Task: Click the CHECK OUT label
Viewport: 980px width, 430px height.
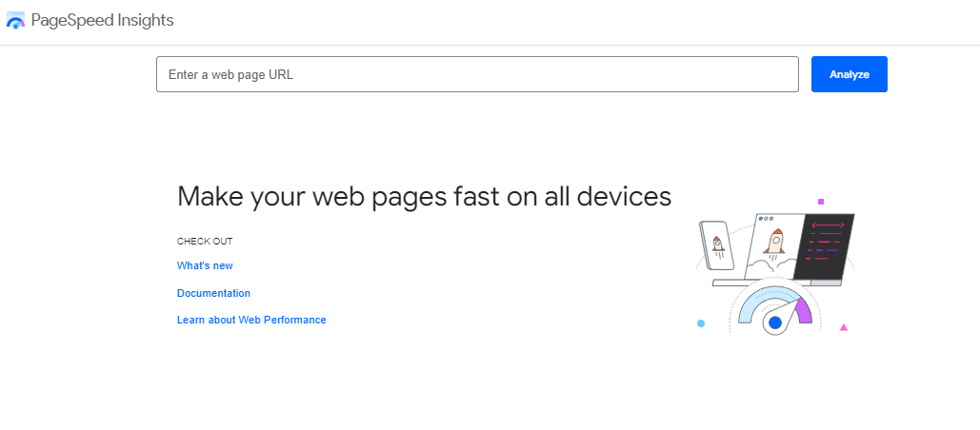Action: (x=205, y=242)
